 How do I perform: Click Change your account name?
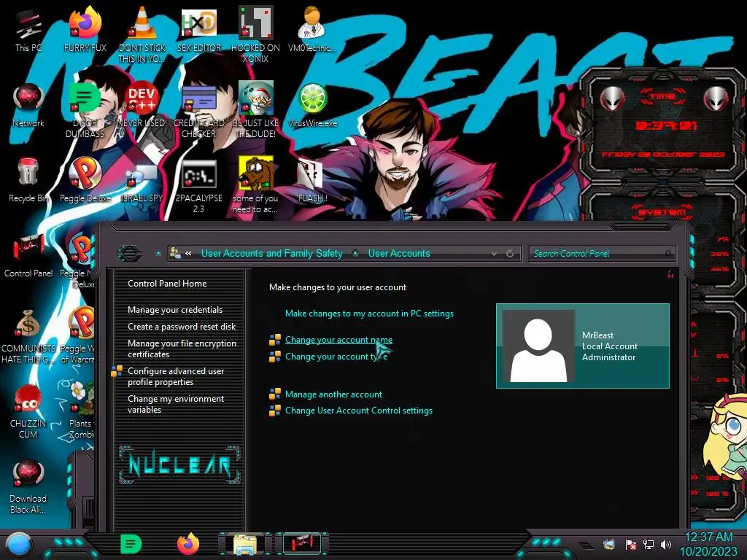click(338, 340)
